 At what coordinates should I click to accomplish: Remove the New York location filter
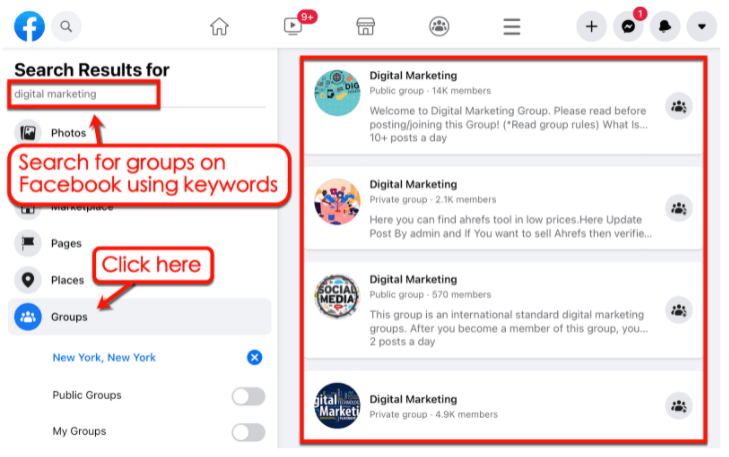(254, 358)
